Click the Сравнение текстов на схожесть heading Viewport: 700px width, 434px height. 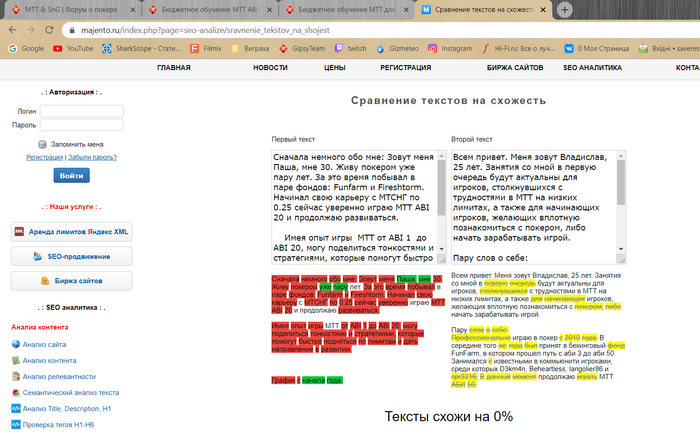[448, 100]
